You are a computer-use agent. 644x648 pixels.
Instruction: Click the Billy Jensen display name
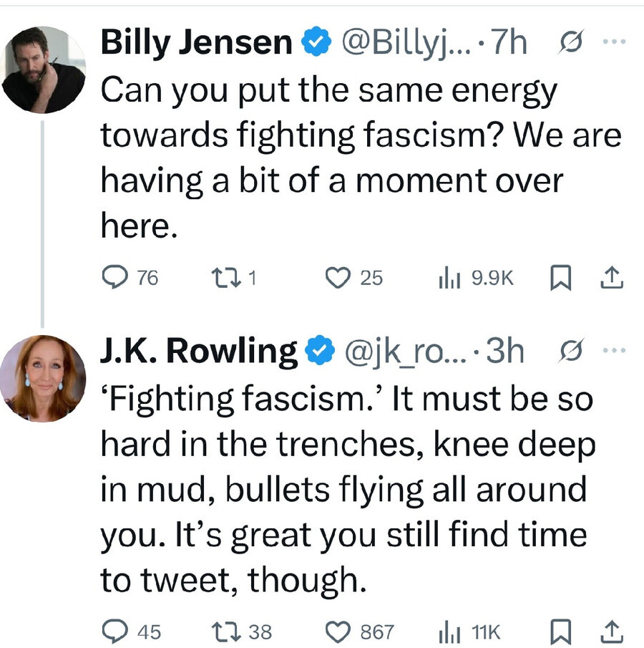tap(196, 44)
